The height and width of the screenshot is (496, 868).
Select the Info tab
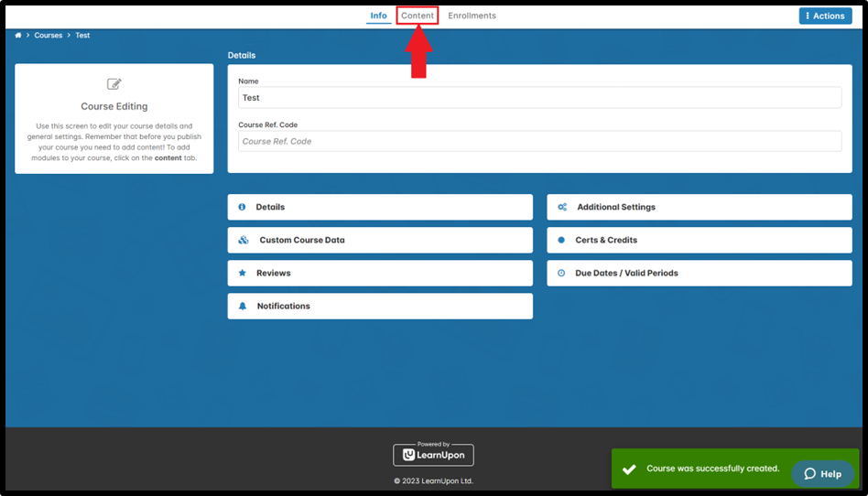pos(378,16)
